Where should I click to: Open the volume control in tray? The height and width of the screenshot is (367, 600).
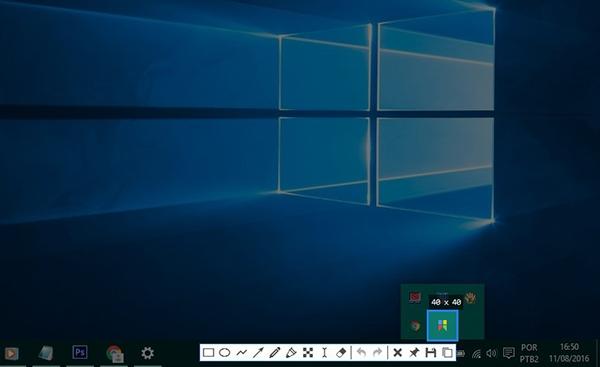[x=491, y=353]
